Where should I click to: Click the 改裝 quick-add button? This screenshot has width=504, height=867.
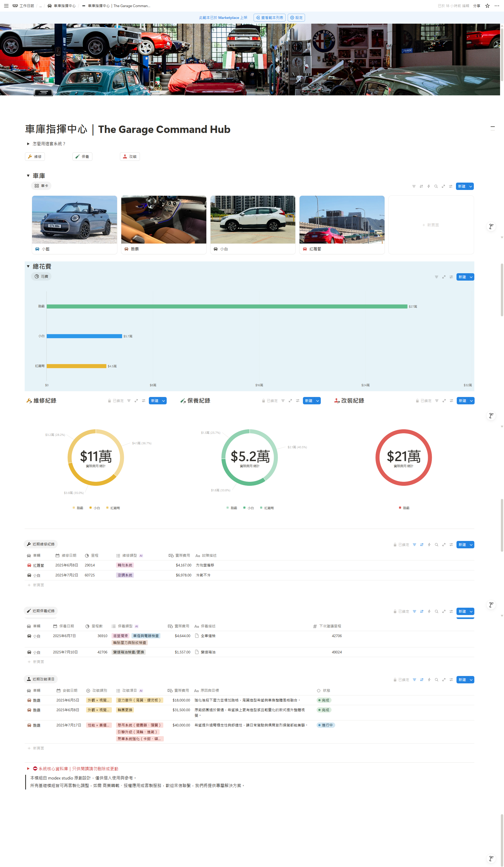(130, 157)
